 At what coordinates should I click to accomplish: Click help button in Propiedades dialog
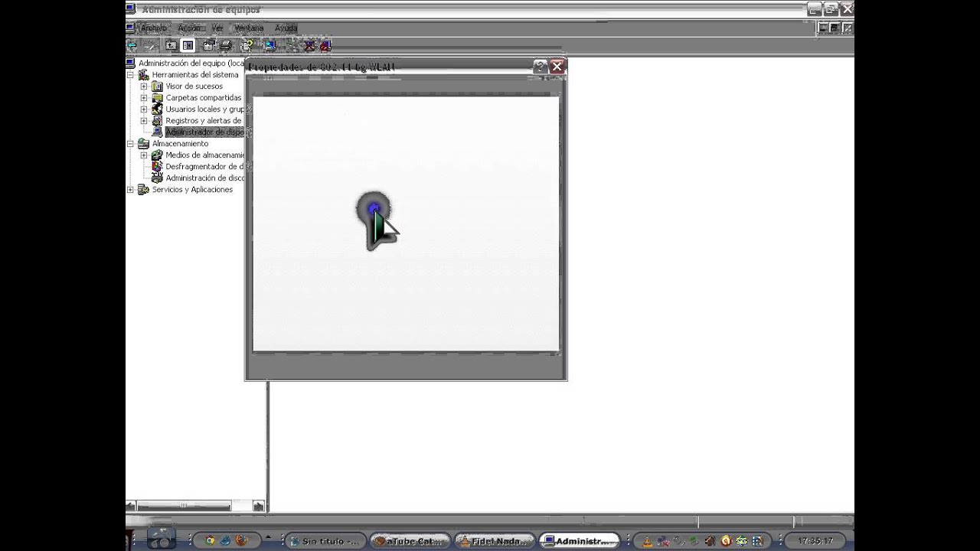[x=541, y=67]
